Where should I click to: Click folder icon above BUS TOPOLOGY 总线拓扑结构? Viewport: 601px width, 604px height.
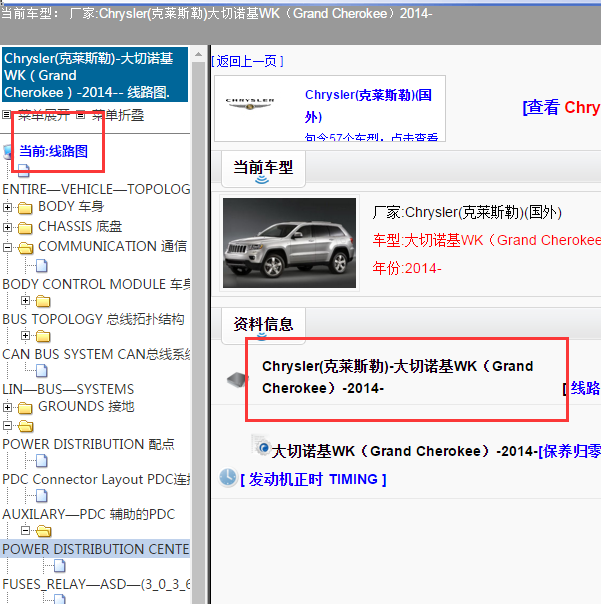(43, 301)
